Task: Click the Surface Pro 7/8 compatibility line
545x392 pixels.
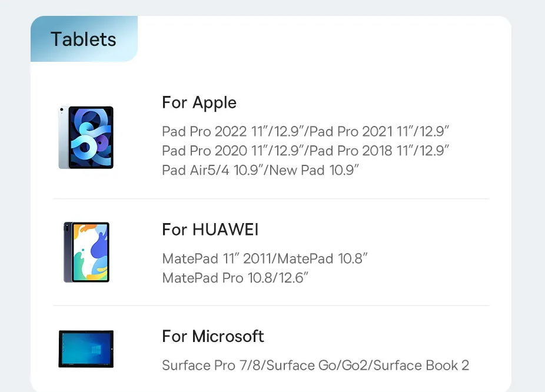Action: pyautogui.click(x=315, y=366)
